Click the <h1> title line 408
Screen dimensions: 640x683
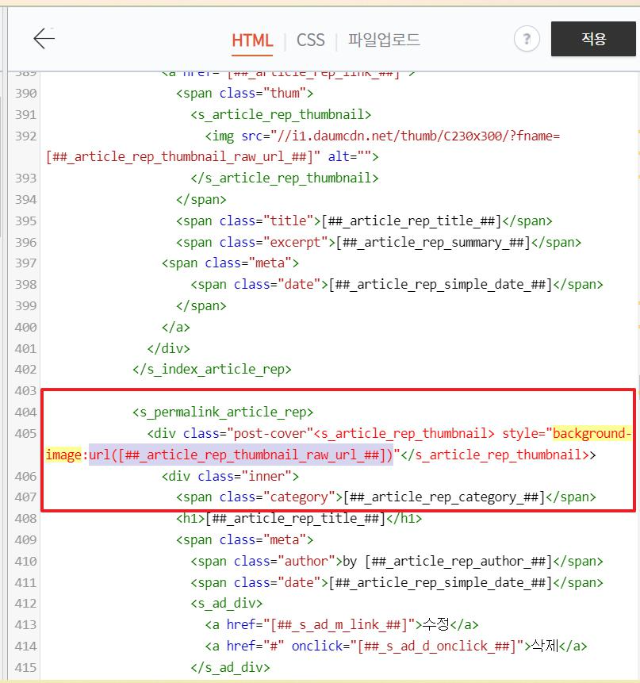pos(299,518)
